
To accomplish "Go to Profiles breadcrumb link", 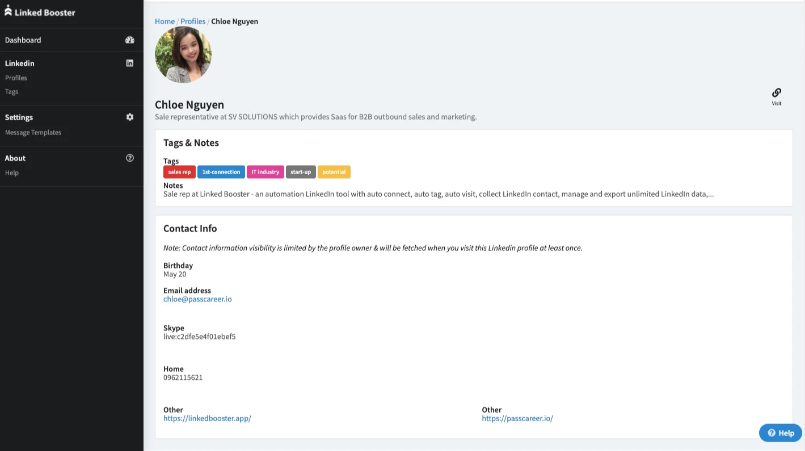I will (193, 21).
